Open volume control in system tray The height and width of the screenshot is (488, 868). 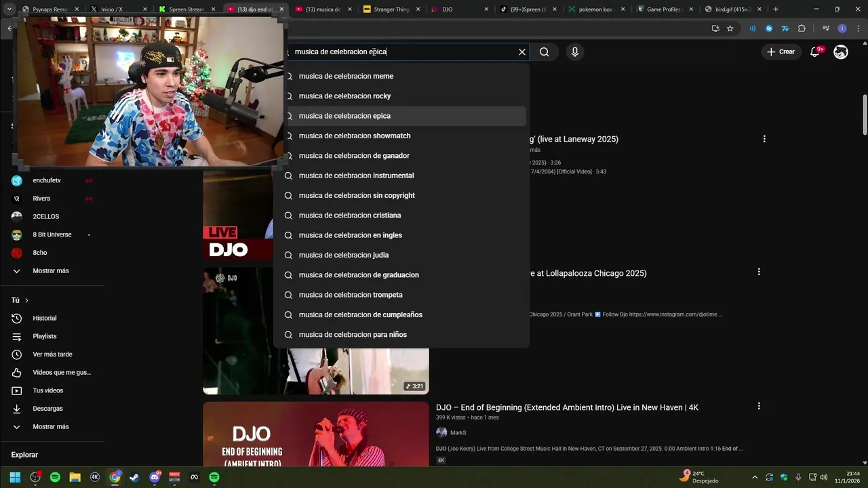[x=823, y=477]
